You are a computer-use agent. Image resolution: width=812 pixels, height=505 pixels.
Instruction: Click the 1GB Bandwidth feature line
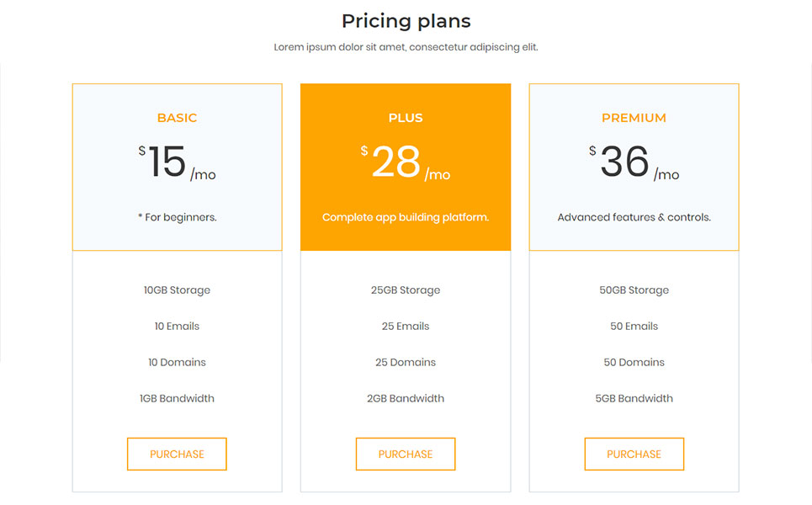[x=177, y=398]
